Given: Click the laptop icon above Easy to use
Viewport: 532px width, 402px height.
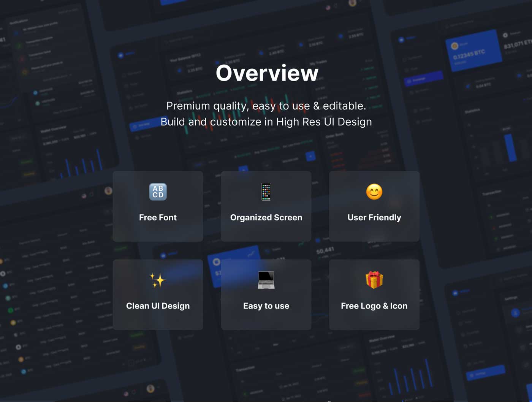Looking at the screenshot, I should [x=266, y=280].
